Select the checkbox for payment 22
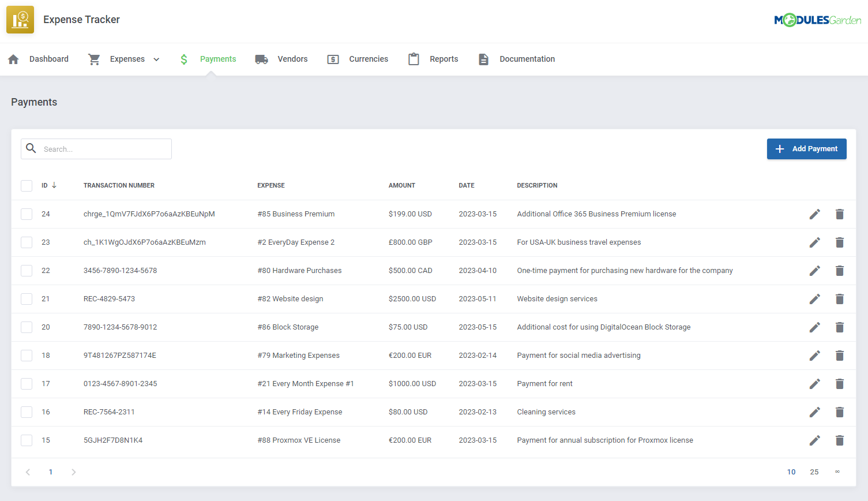This screenshot has width=868, height=501. point(26,270)
